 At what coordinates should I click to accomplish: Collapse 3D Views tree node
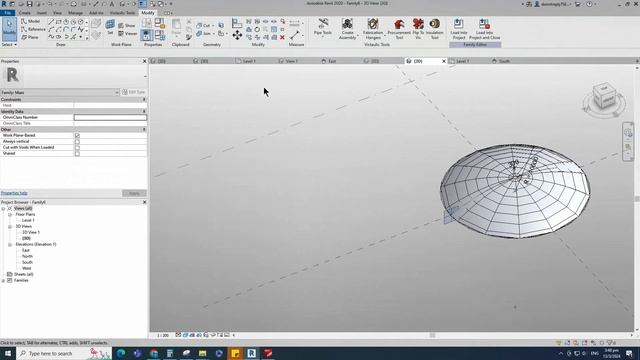(x=10, y=227)
